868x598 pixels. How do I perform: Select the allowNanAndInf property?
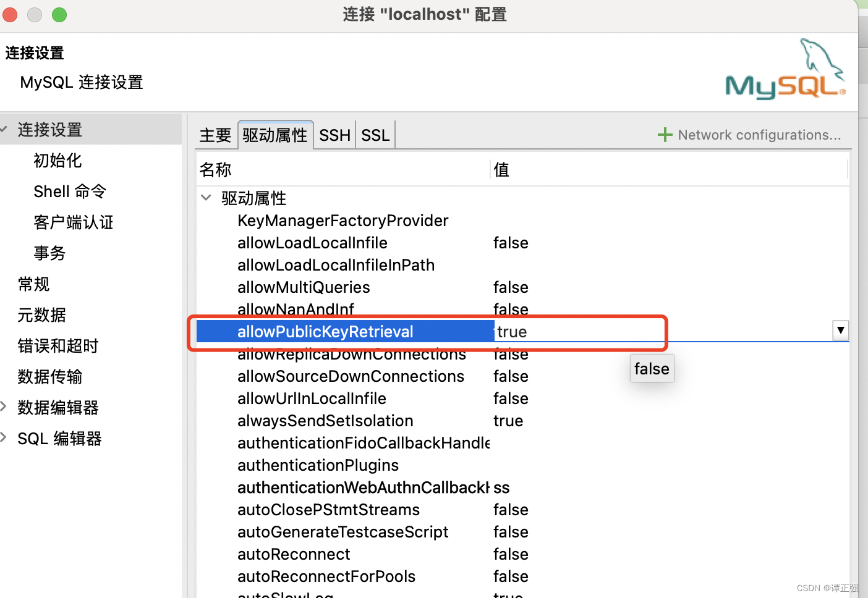(x=296, y=309)
